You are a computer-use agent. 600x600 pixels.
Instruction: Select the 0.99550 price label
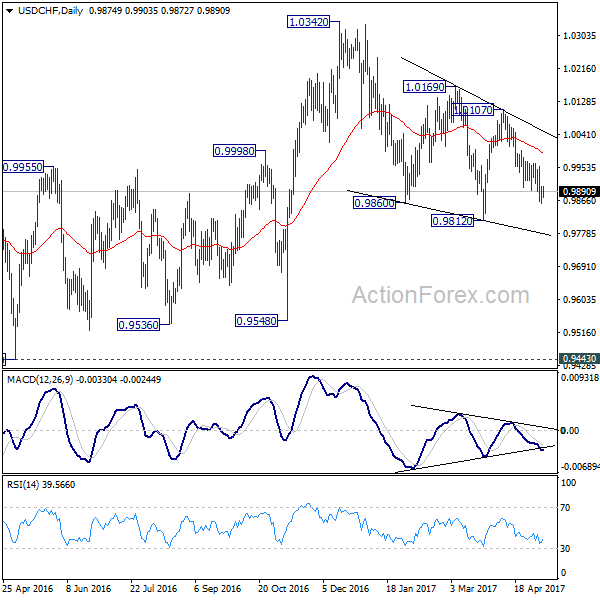23,167
